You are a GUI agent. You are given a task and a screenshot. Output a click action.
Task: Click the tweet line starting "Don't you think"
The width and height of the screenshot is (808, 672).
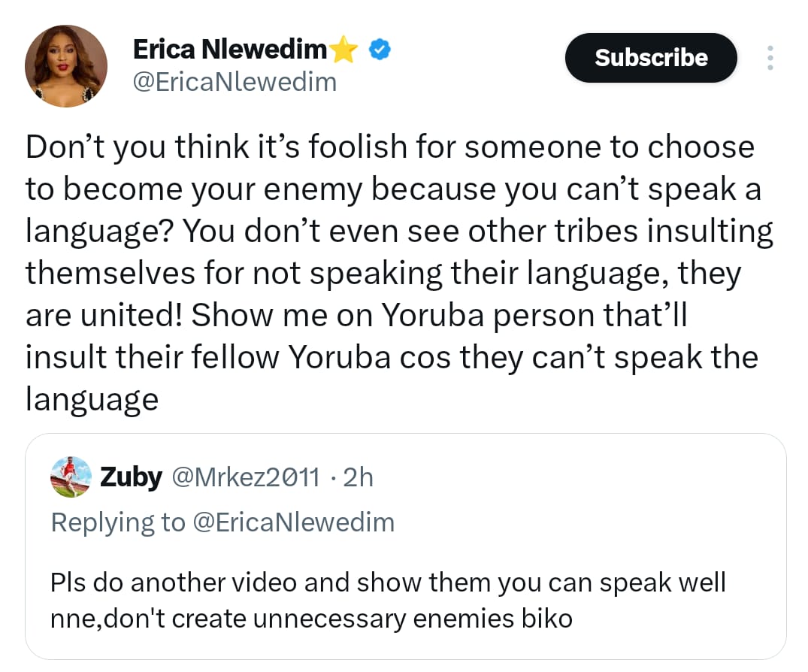point(389,147)
